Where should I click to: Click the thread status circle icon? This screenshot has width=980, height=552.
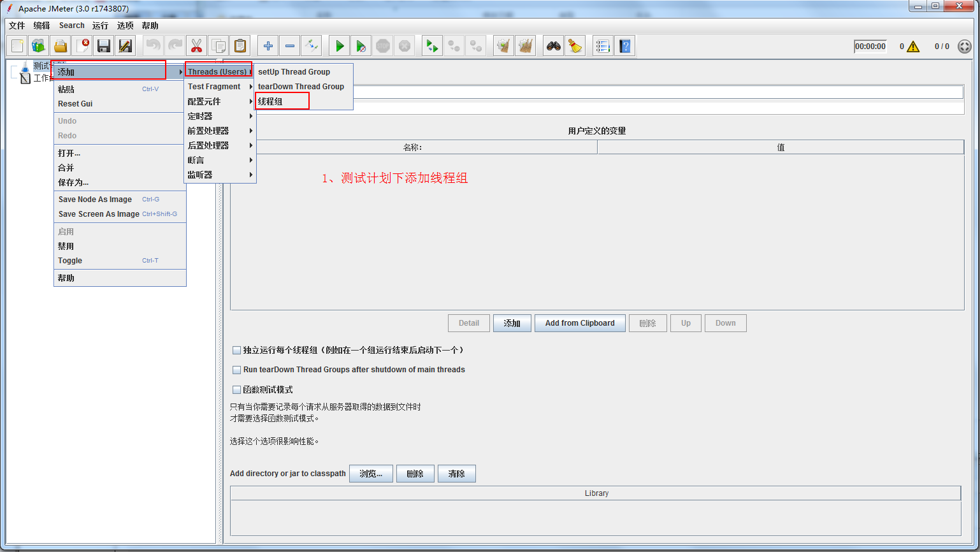point(965,47)
